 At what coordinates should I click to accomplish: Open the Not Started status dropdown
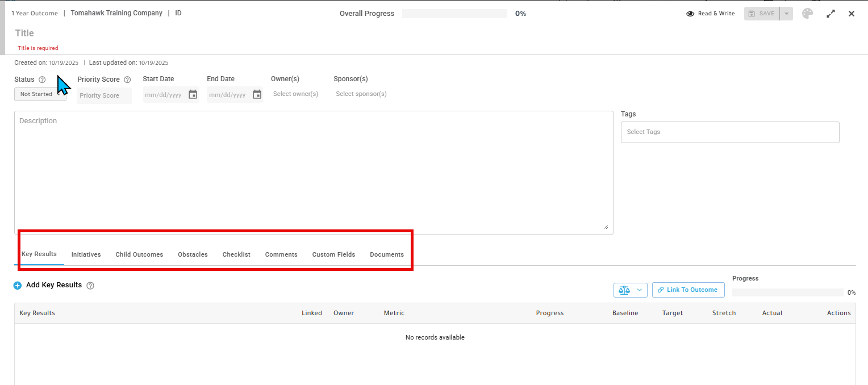click(40, 94)
